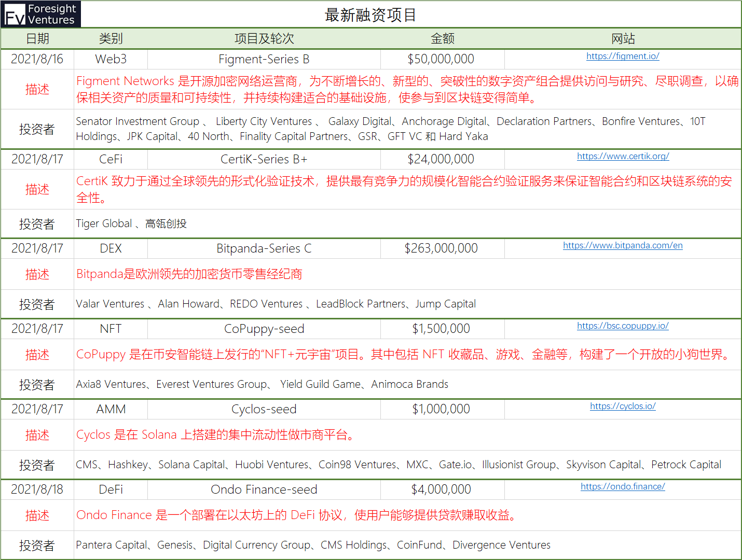742x560 pixels.
Task: Select the title 最新融资项目
Action: [370, 15]
